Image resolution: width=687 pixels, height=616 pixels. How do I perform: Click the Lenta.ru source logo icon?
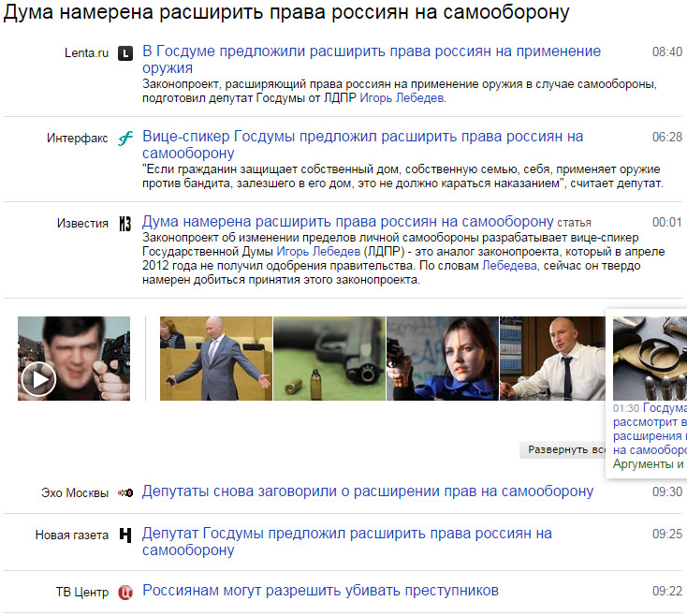point(125,53)
